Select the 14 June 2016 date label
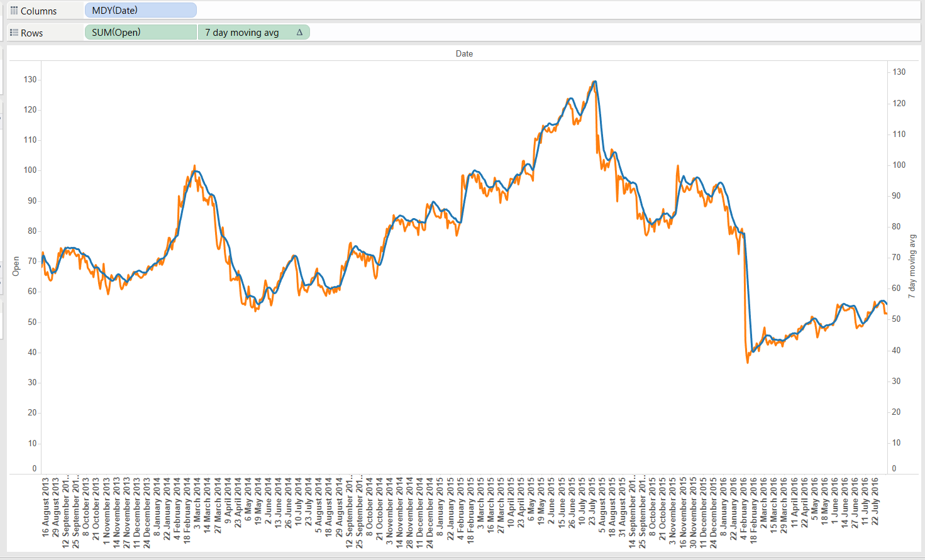 coord(845,503)
